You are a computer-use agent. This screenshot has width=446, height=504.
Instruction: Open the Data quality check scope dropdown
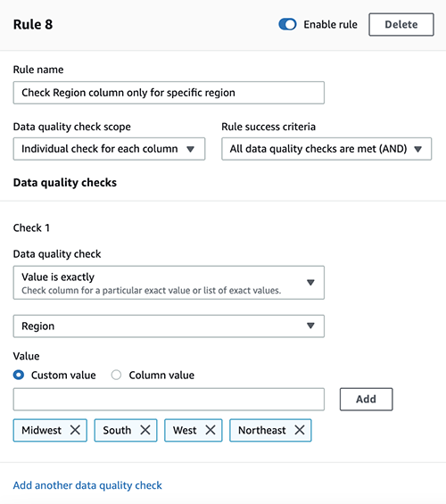pos(109,149)
